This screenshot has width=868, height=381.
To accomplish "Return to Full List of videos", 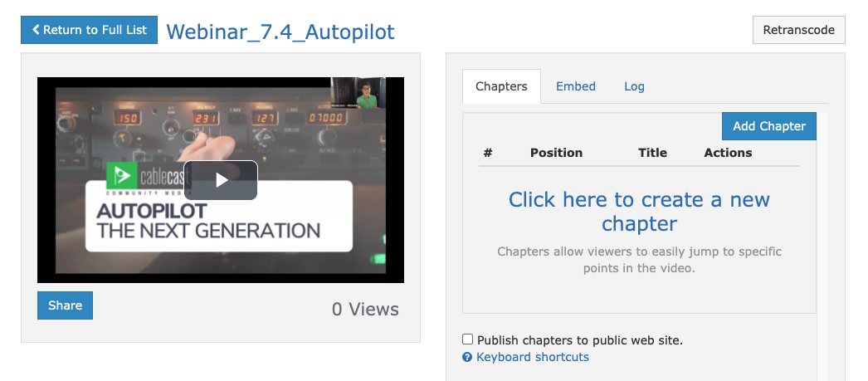I will click(x=89, y=30).
